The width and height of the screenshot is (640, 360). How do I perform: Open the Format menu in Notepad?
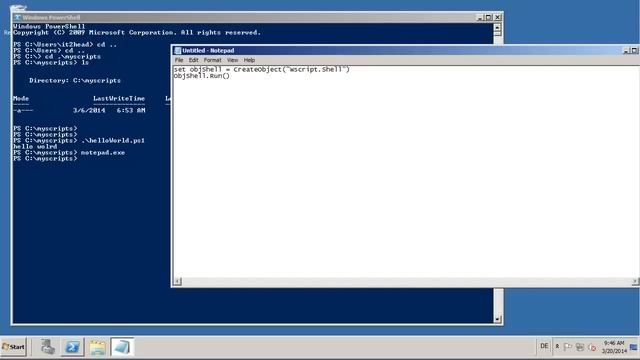coord(213,60)
